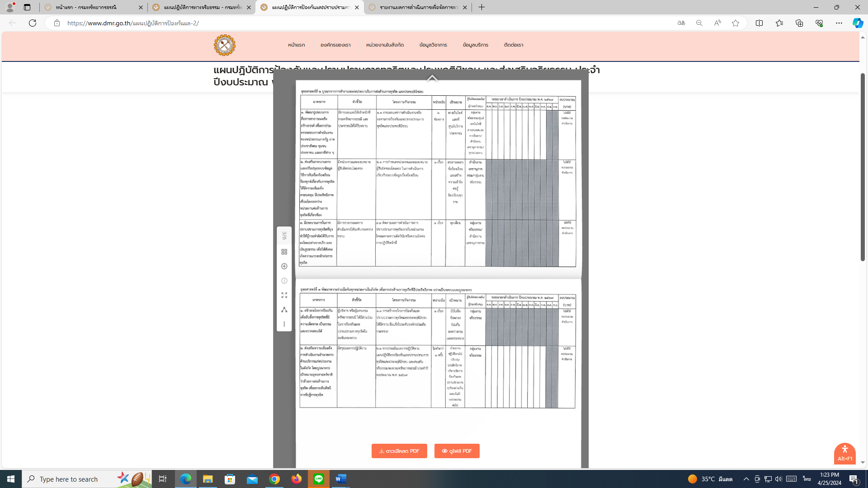Open the ข้อมูลวิชาการ menu
The height and width of the screenshot is (488, 868).
(x=433, y=45)
